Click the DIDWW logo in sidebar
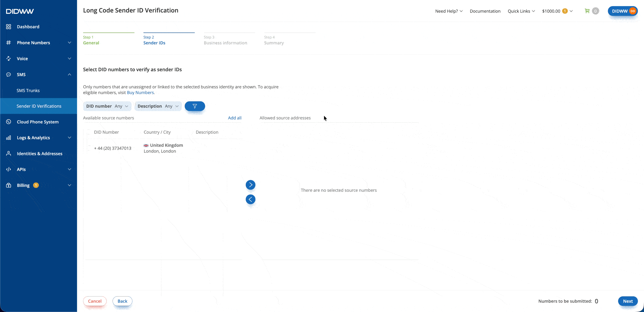Image resolution: width=644 pixels, height=312 pixels. point(20,11)
